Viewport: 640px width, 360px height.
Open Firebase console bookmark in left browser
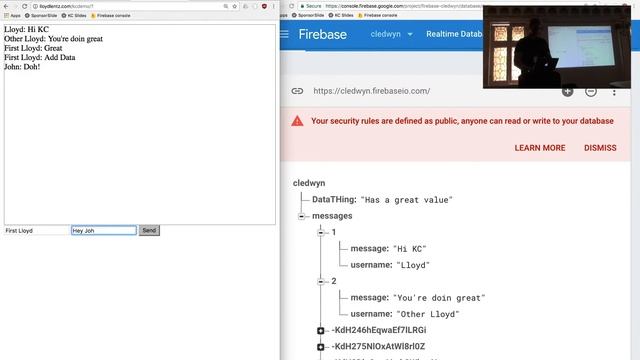coord(110,16)
